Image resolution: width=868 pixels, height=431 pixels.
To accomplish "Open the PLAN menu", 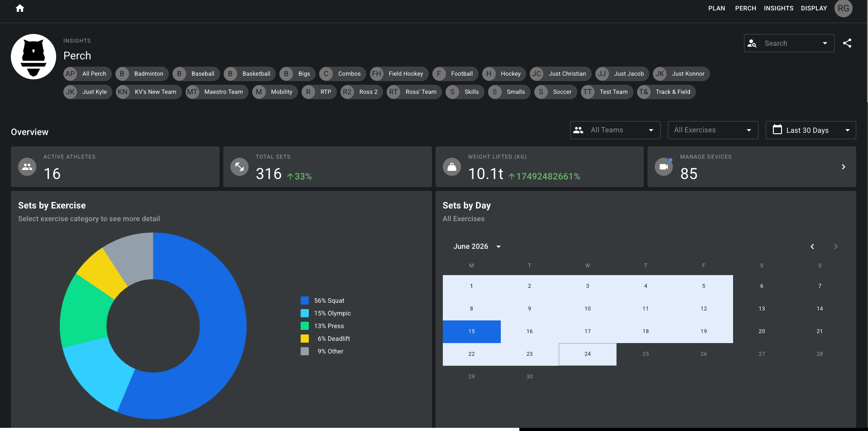I will click(716, 8).
